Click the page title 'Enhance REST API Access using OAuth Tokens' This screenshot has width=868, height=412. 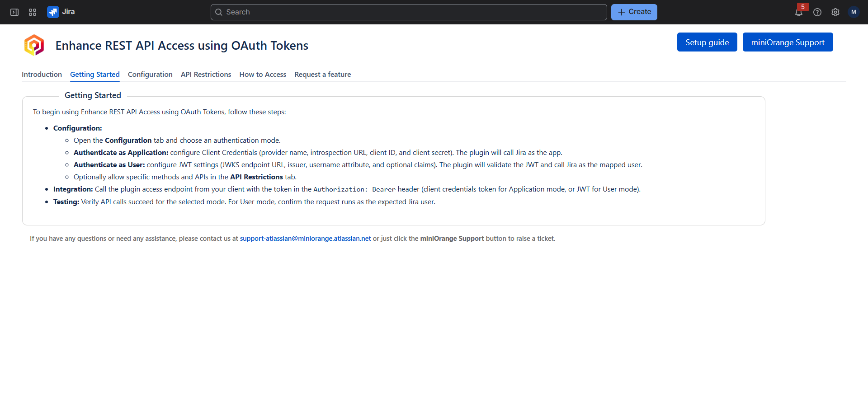tap(182, 46)
